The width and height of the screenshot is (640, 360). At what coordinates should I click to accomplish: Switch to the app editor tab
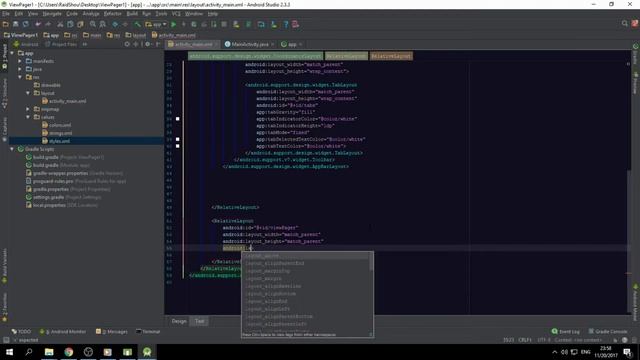(292, 44)
